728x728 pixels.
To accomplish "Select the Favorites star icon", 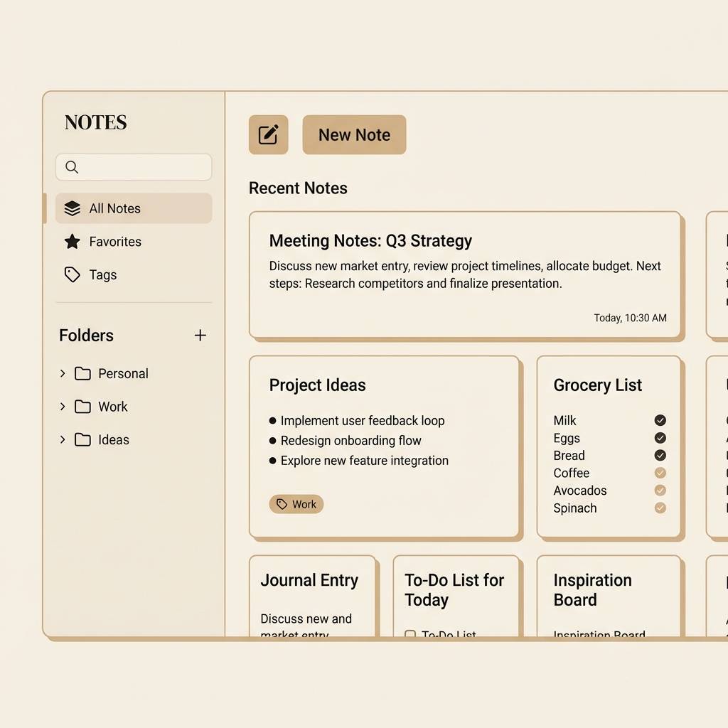I will click(x=71, y=241).
